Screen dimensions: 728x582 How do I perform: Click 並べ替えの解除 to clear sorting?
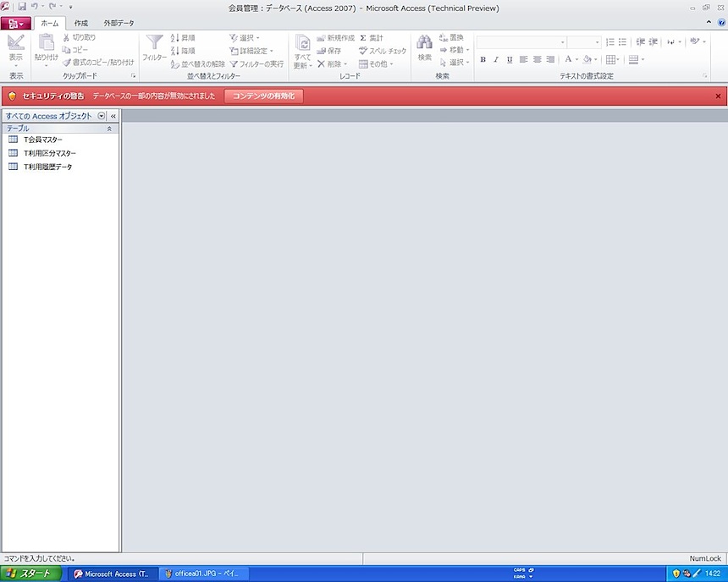tap(197, 64)
